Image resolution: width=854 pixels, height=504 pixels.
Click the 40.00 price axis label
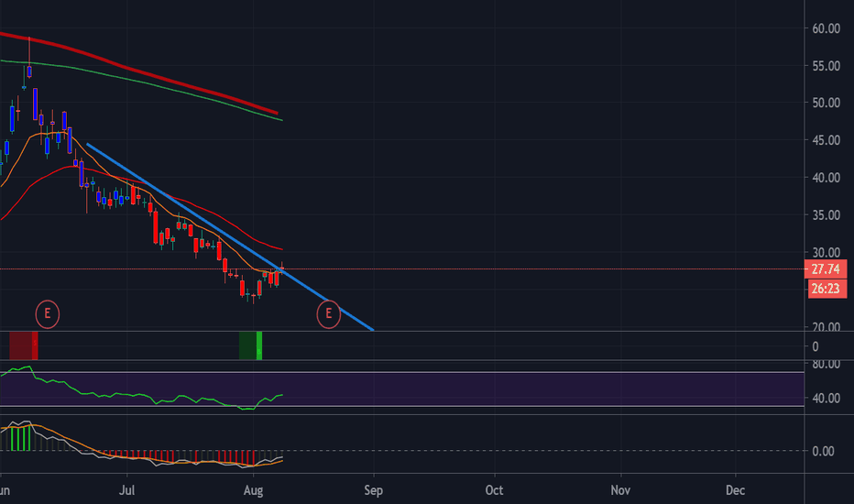pos(826,178)
